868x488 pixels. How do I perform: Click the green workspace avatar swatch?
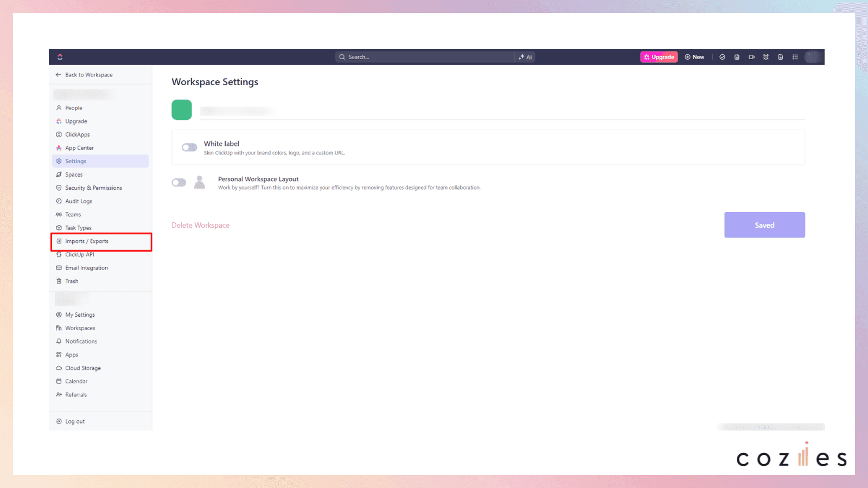pos(182,110)
